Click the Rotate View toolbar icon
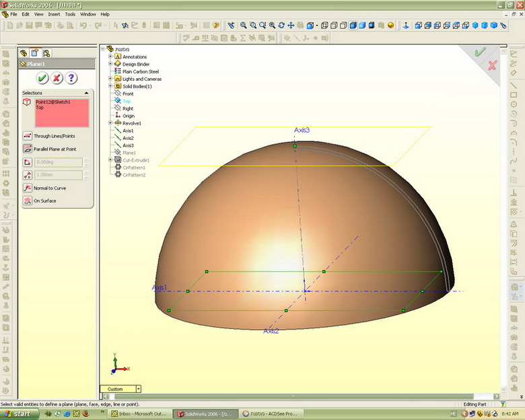The height and width of the screenshot is (420, 525). (x=281, y=26)
